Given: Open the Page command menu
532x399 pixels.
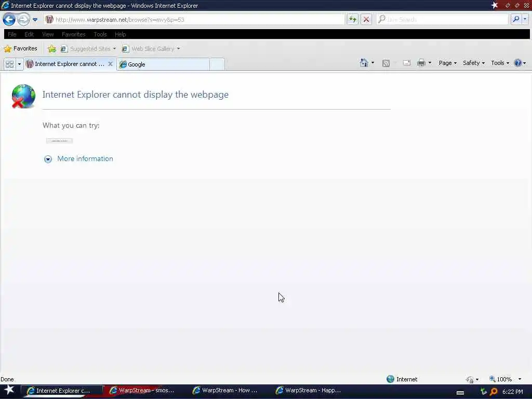Looking at the screenshot, I should [447, 63].
